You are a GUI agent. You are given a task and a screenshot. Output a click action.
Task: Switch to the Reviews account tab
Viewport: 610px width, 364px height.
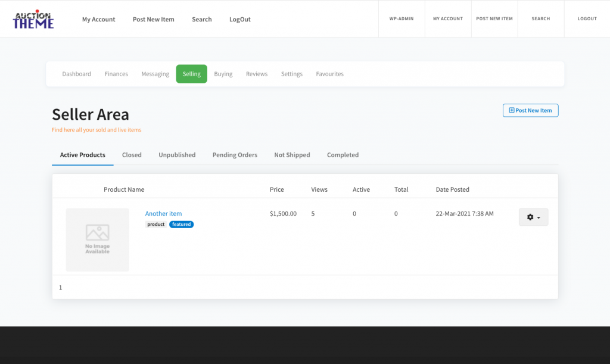[x=257, y=74]
